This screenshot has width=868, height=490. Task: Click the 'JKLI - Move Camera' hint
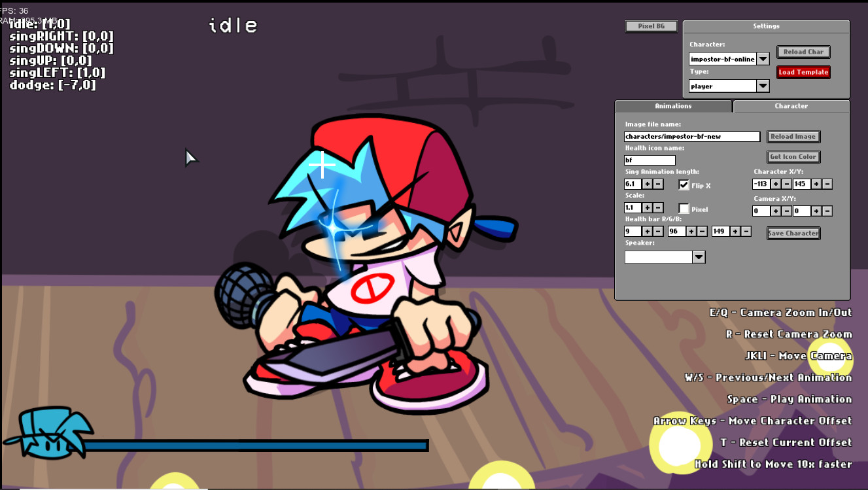point(799,357)
